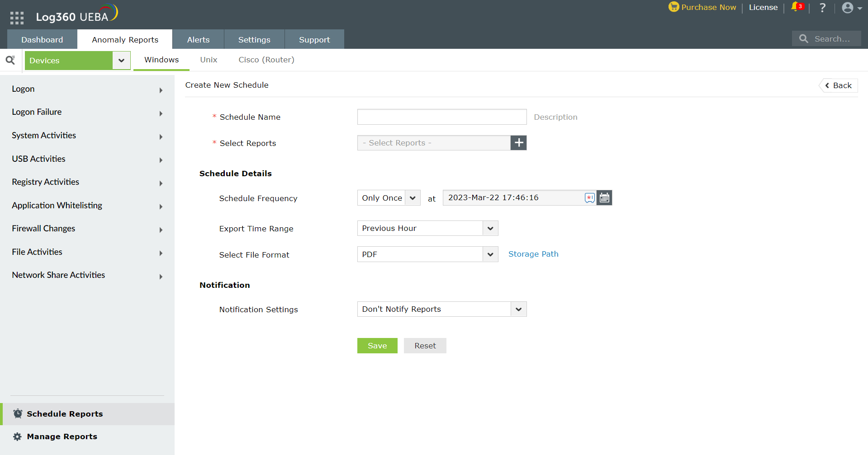Expand the System Activities category

(161, 137)
